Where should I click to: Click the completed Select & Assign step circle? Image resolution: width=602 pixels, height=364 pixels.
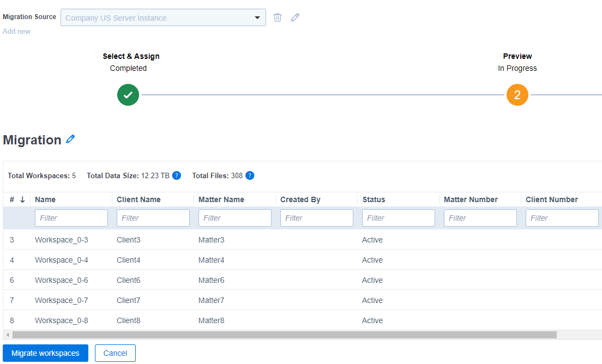(128, 95)
